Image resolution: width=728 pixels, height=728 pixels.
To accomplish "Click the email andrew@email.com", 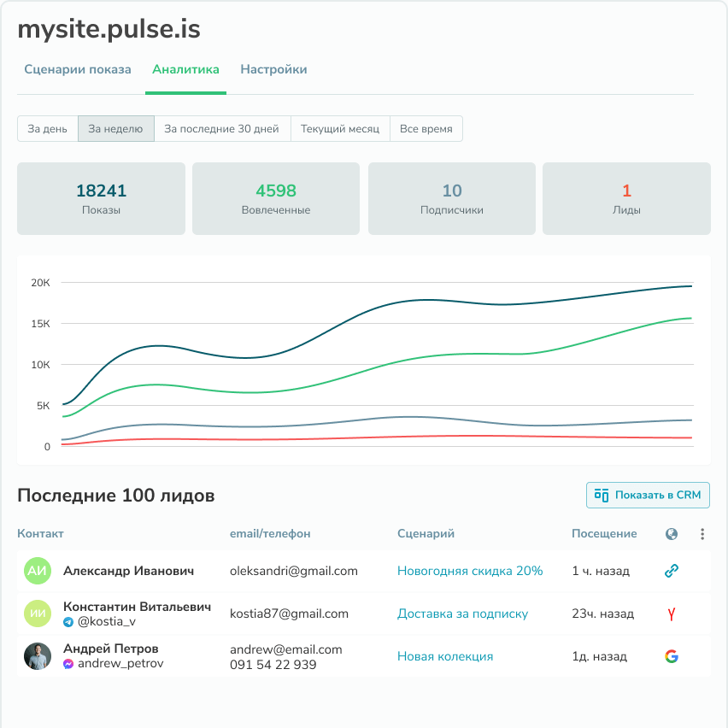I will tap(286, 649).
